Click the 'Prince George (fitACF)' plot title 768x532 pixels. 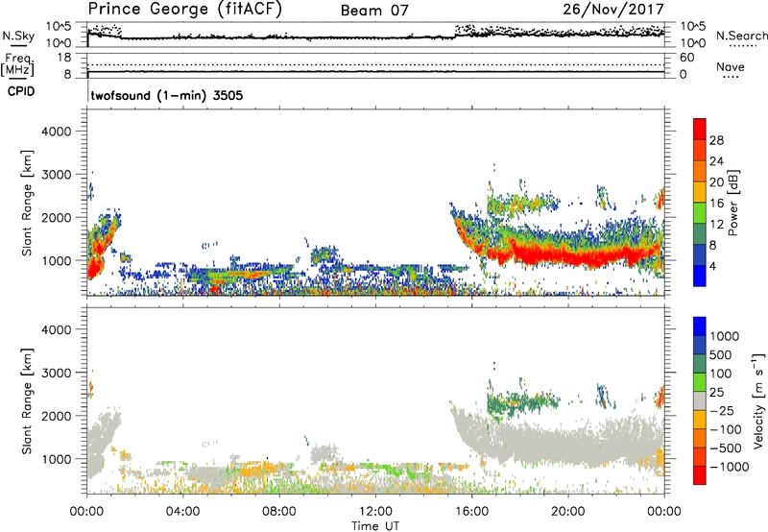click(x=184, y=10)
